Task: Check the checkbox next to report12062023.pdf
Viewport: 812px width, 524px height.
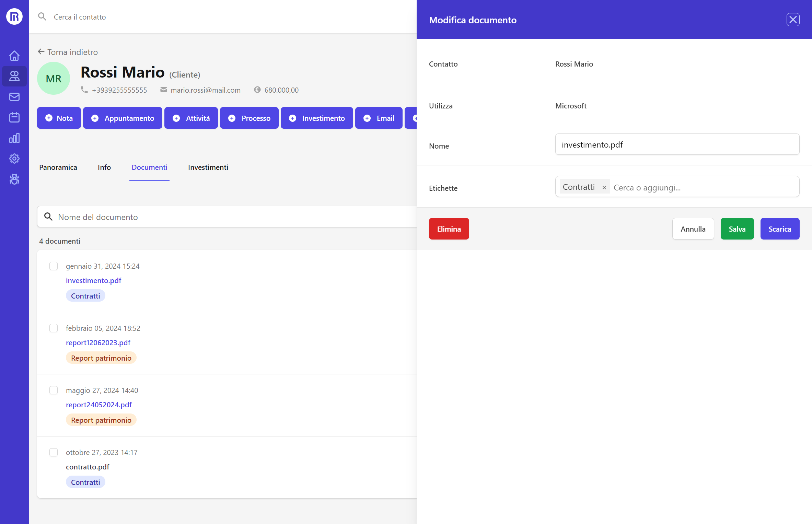Action: [x=54, y=328]
